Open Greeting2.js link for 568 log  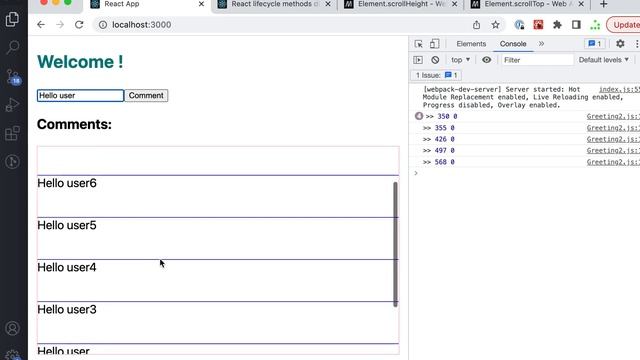tap(613, 162)
